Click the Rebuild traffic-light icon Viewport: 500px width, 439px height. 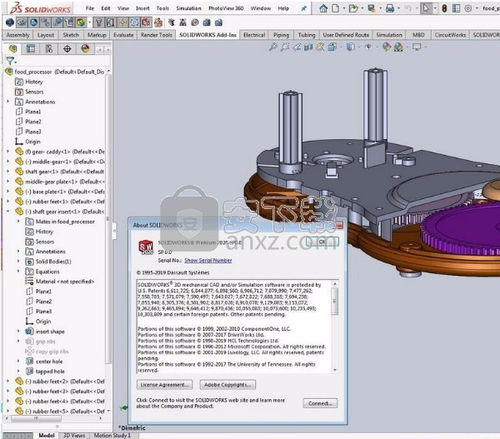click(x=444, y=8)
